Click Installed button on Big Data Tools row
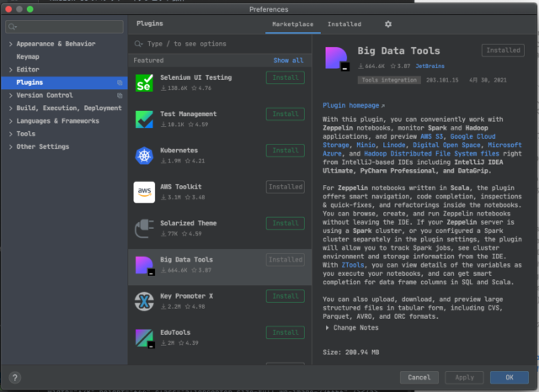 (286, 259)
